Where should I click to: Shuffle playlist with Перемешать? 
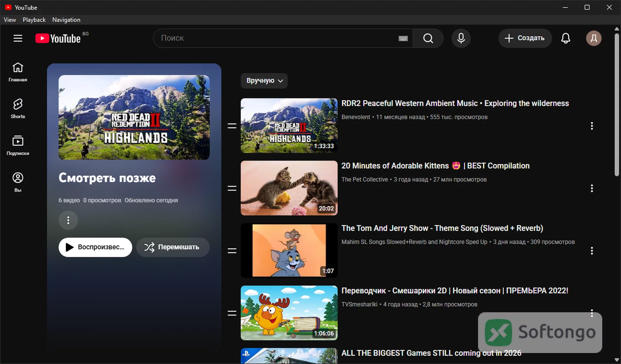pos(173,247)
